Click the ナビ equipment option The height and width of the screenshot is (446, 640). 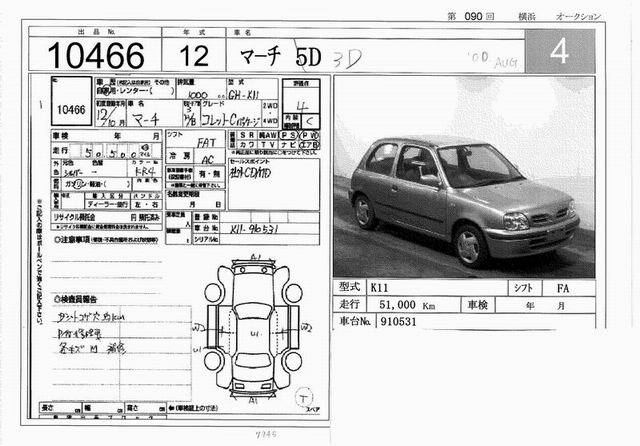point(288,144)
